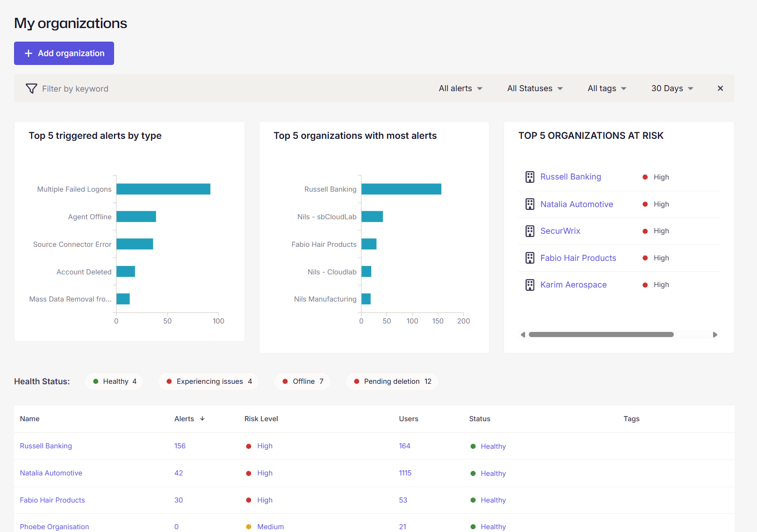Click the Alerts column sort arrow

(x=202, y=418)
